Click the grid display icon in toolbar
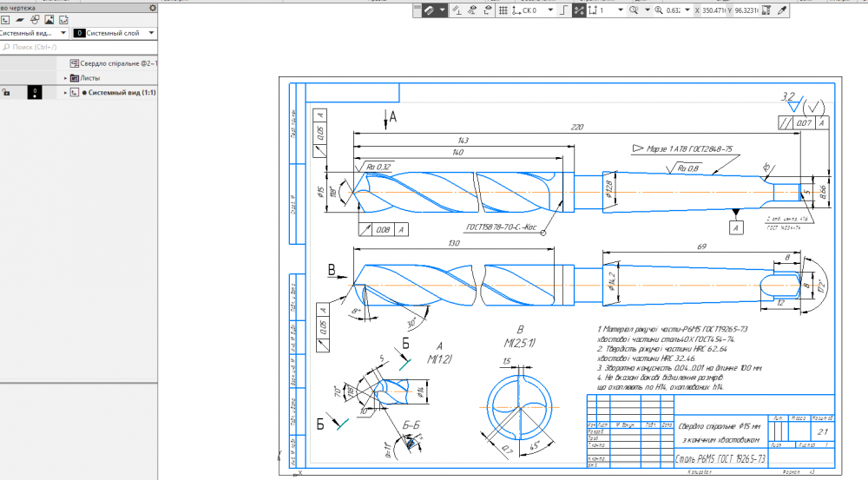Viewport: 868px width, 480px height. 503,10
